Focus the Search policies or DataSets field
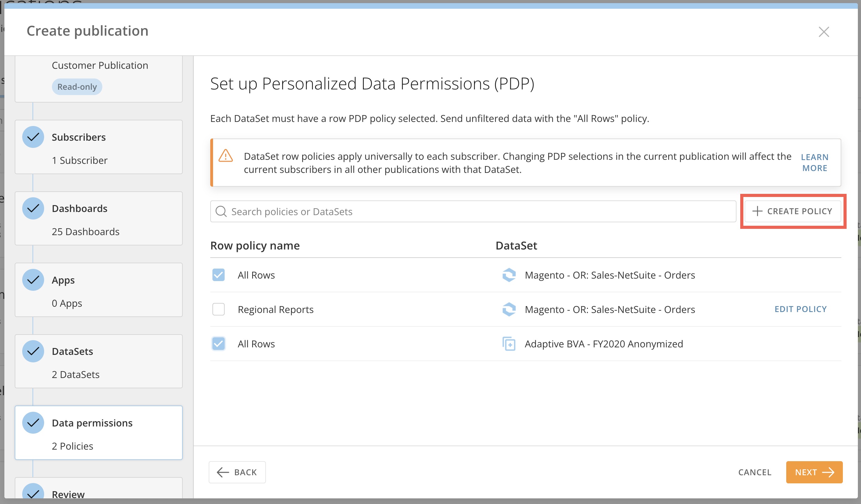 (x=473, y=211)
